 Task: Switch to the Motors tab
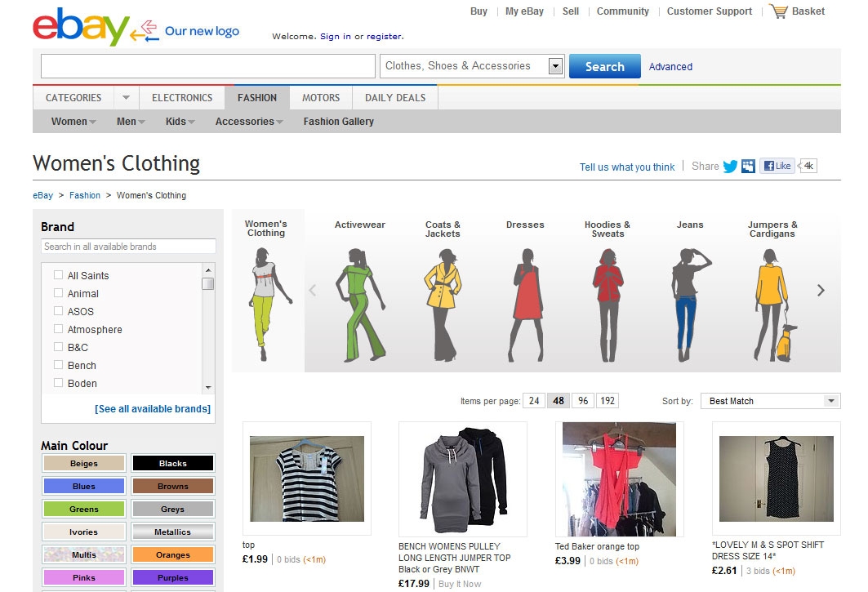coord(320,97)
